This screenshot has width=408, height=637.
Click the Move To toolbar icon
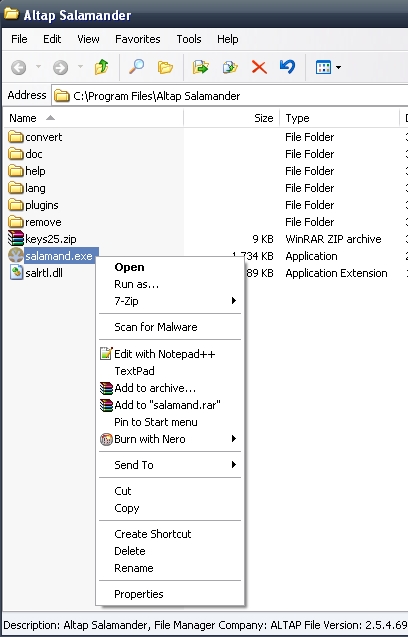(x=200, y=67)
